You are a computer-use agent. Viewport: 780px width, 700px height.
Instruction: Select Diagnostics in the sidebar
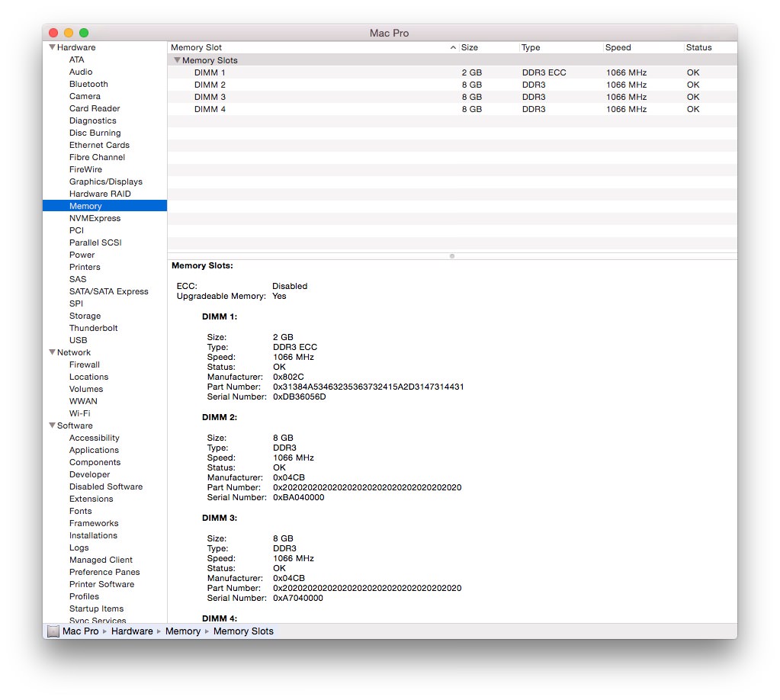coord(92,120)
